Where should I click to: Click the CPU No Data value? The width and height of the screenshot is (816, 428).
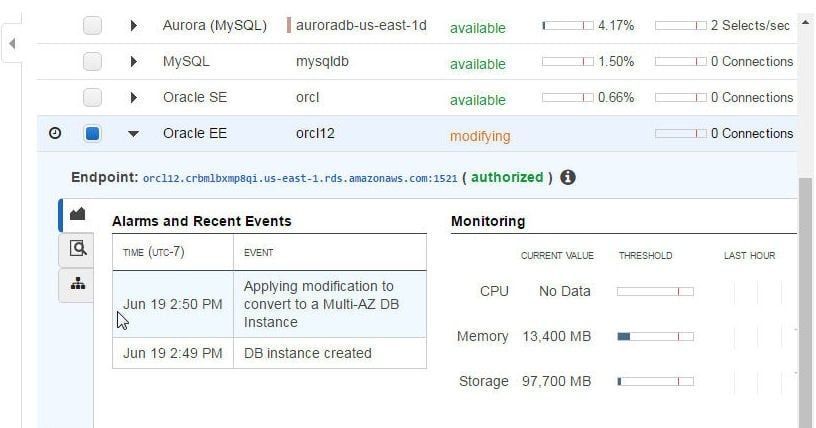[565, 291]
